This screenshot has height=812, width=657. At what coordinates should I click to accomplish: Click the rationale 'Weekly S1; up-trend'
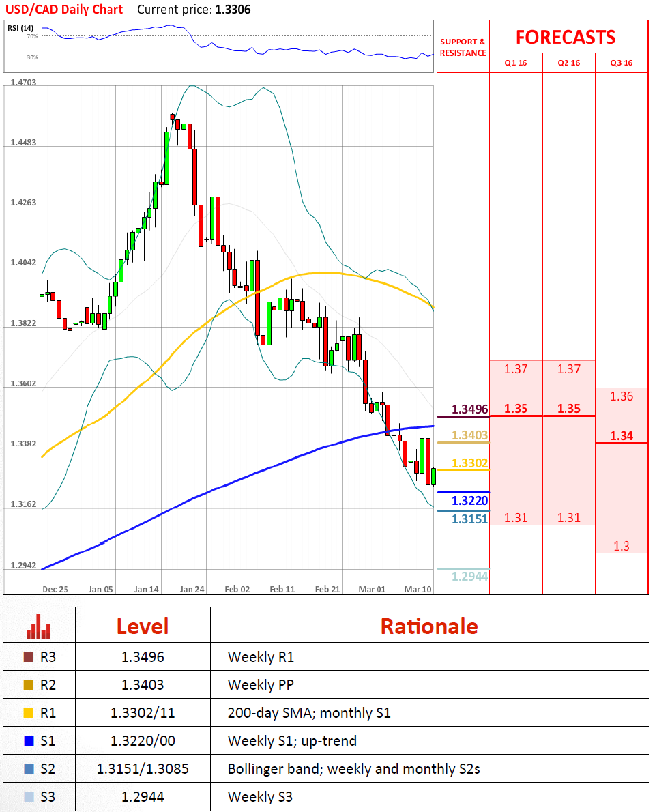coord(292,741)
